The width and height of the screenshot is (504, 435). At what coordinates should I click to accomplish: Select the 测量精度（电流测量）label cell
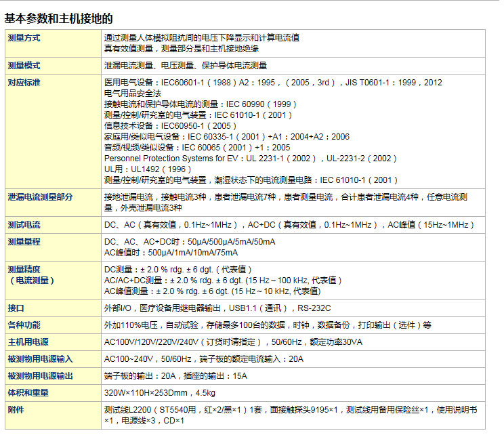coord(32,274)
